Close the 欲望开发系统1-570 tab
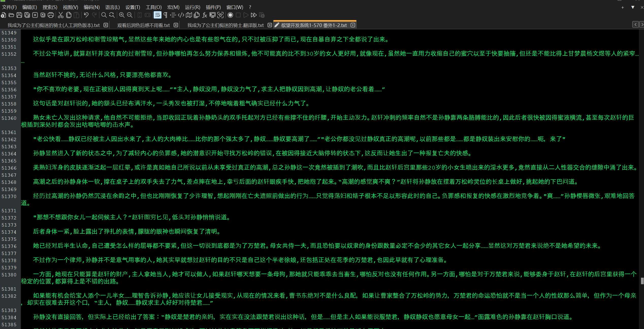 click(353, 25)
